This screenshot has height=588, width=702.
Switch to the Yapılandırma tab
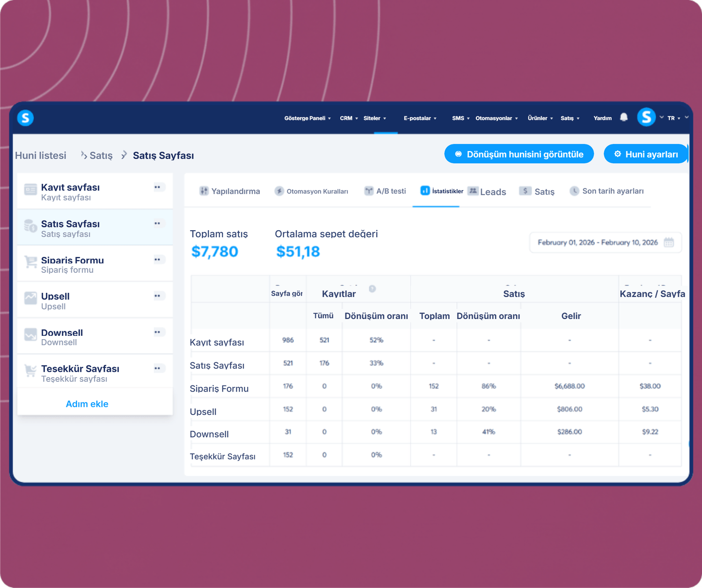[x=230, y=191]
